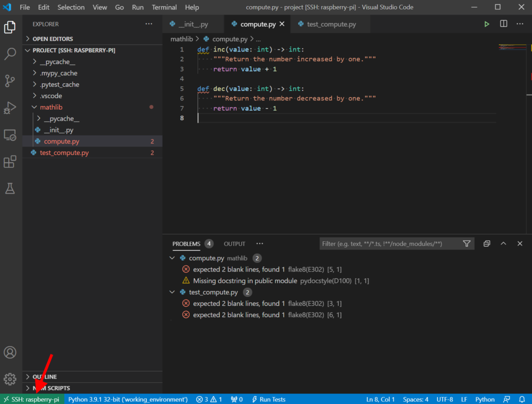Open the Search view in the activity bar

[x=10, y=54]
